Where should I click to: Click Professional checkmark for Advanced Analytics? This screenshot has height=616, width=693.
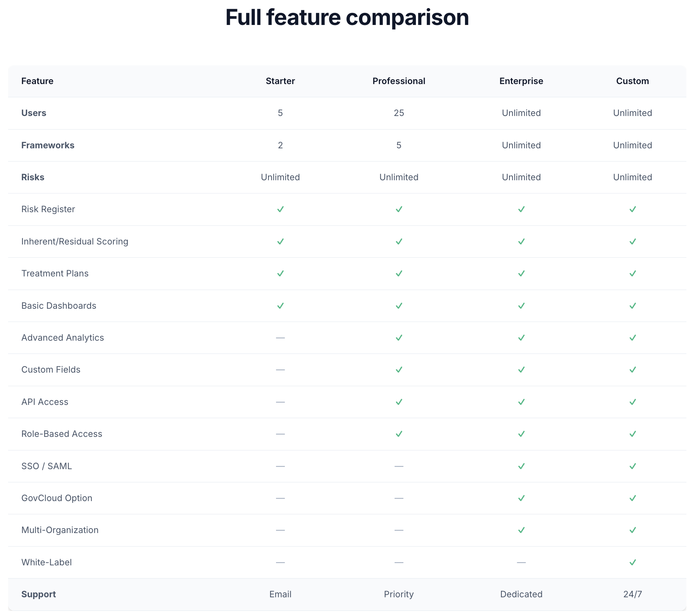[399, 338]
